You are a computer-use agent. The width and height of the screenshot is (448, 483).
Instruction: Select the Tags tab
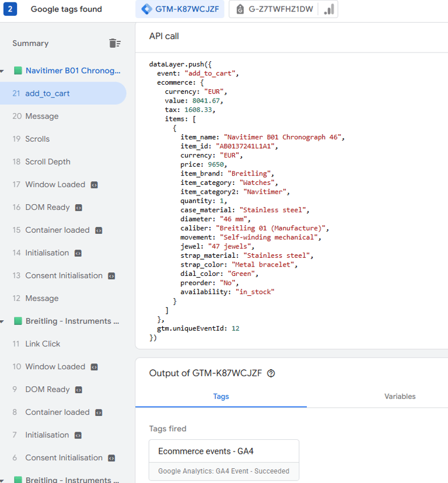pos(221,397)
